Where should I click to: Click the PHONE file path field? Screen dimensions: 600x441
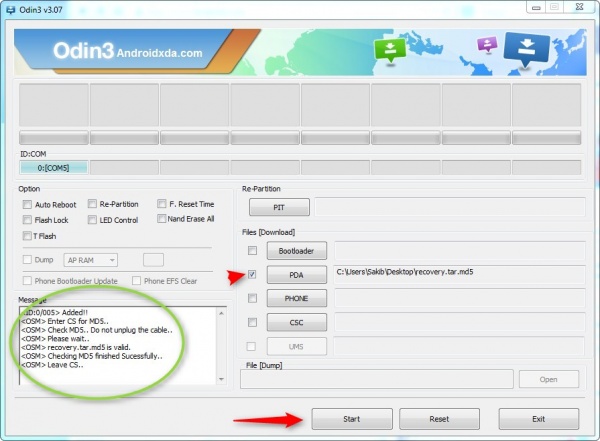click(460, 298)
